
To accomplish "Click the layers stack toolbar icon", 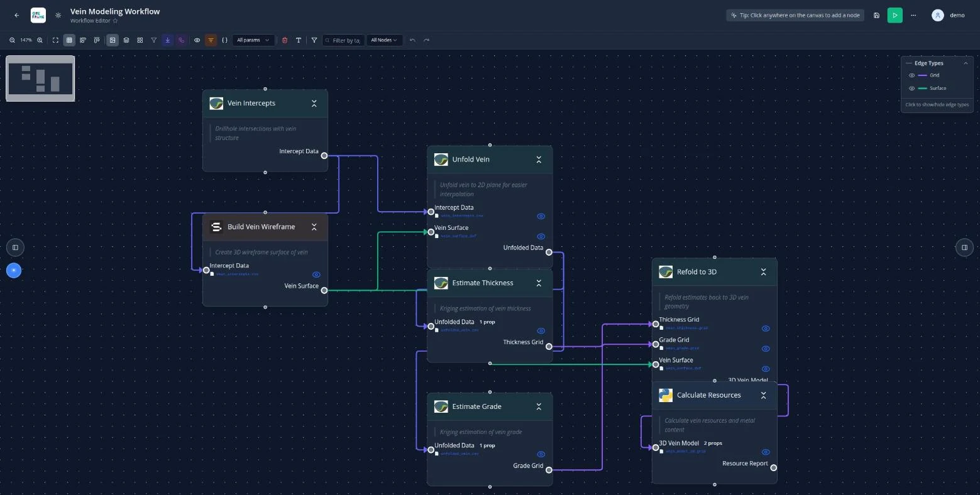I will pyautogui.click(x=126, y=40).
